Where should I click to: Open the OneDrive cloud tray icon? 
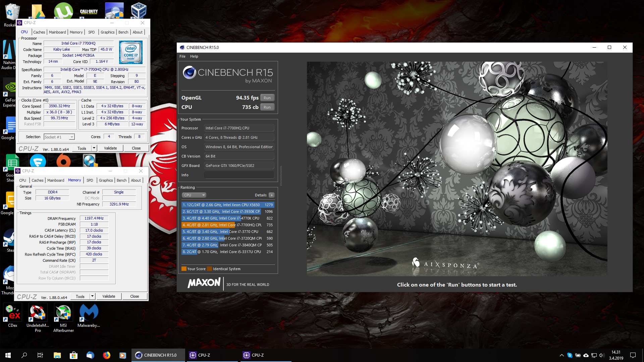(586, 355)
